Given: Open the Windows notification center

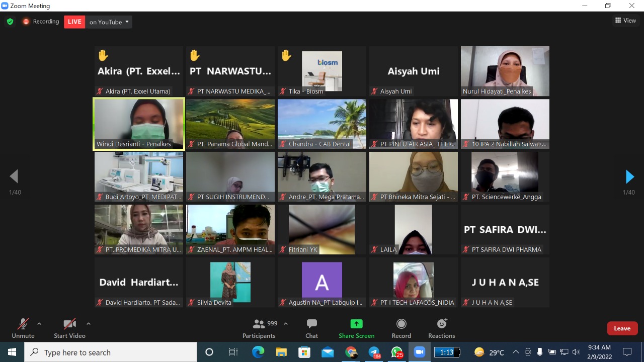Looking at the screenshot, I should point(627,352).
